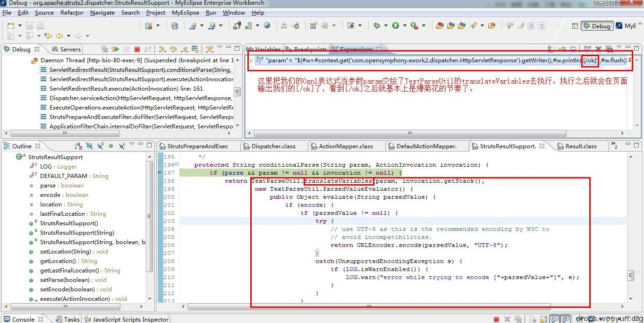
Task: Click the Step Over icon
Action: 173,49
